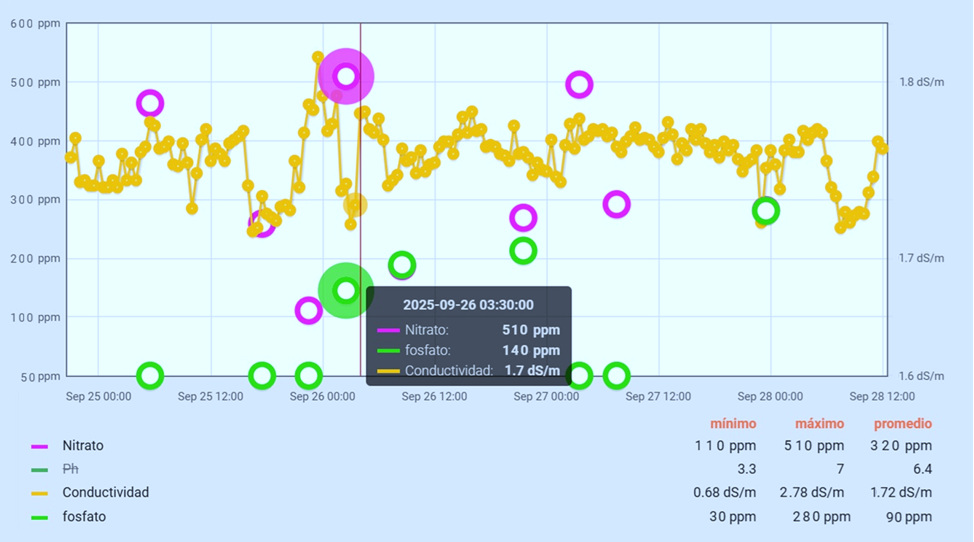Click the 1.8 dS/m right axis label

click(921, 82)
